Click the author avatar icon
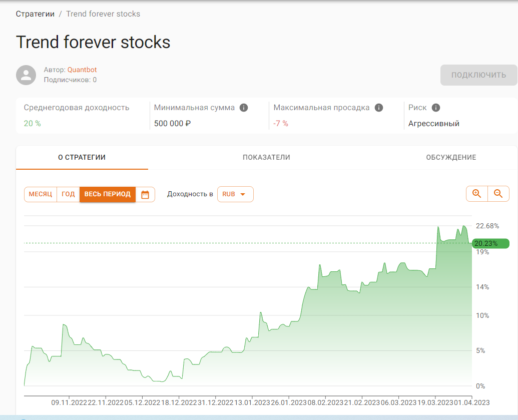This screenshot has height=420, width=518. [26, 75]
